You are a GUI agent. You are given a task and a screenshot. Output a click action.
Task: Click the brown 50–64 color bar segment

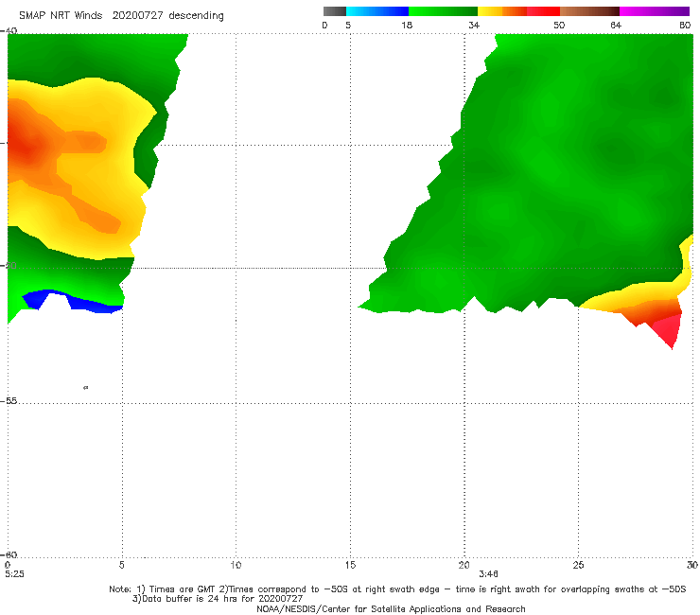click(589, 11)
